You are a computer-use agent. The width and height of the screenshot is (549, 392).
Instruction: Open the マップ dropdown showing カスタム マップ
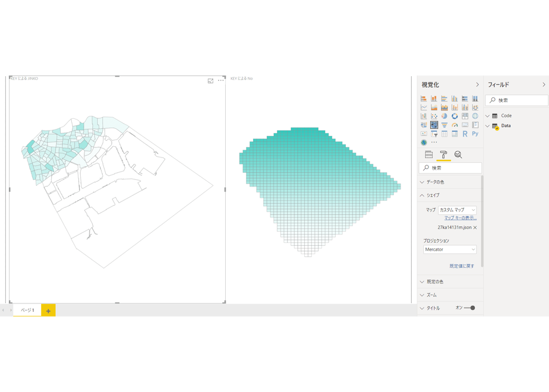click(x=457, y=210)
